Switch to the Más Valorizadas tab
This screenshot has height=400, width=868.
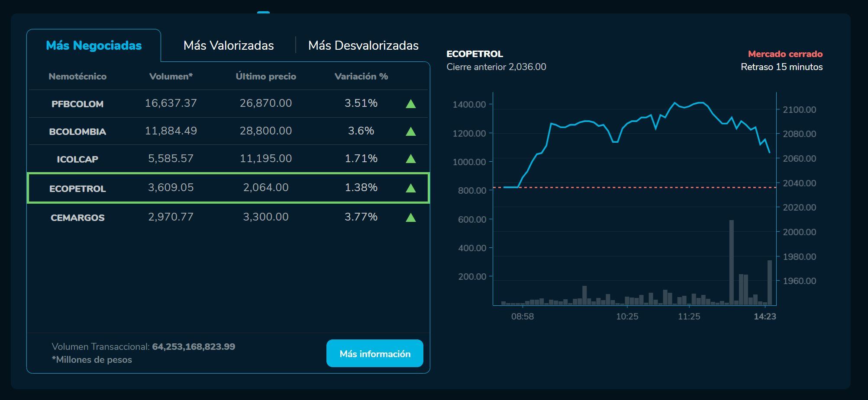[229, 45]
